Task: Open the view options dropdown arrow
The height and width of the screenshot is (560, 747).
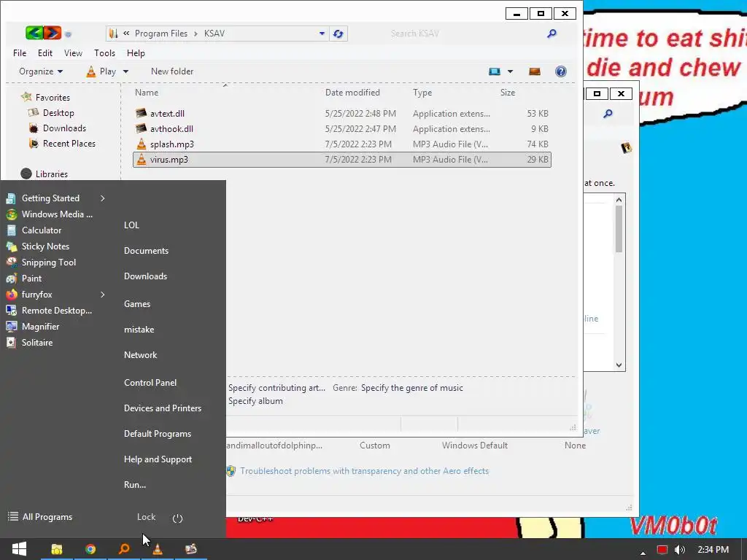Action: click(510, 71)
